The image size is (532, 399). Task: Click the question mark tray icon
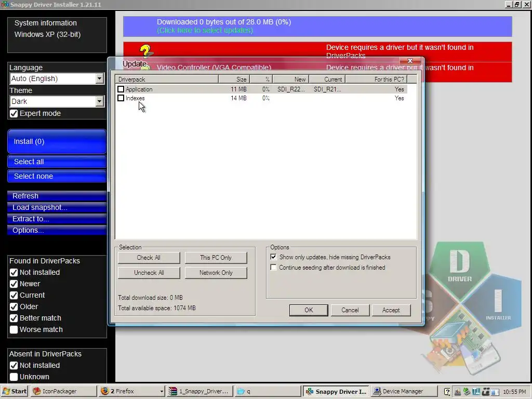[447, 392]
